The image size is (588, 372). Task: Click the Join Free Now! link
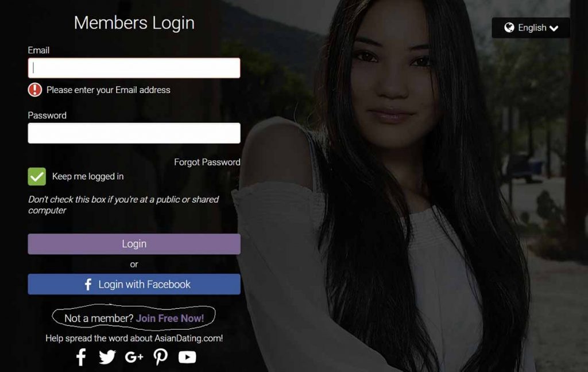point(170,319)
